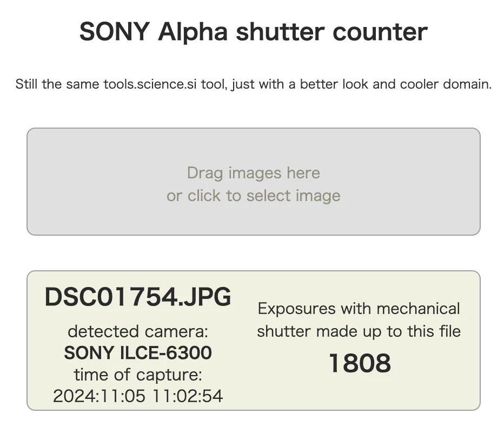The height and width of the screenshot is (427, 504).
Task: Click the "detected camera:" label
Action: click(138, 331)
